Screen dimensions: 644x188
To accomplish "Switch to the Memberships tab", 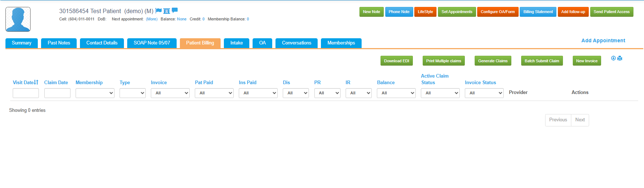I will 341,43.
